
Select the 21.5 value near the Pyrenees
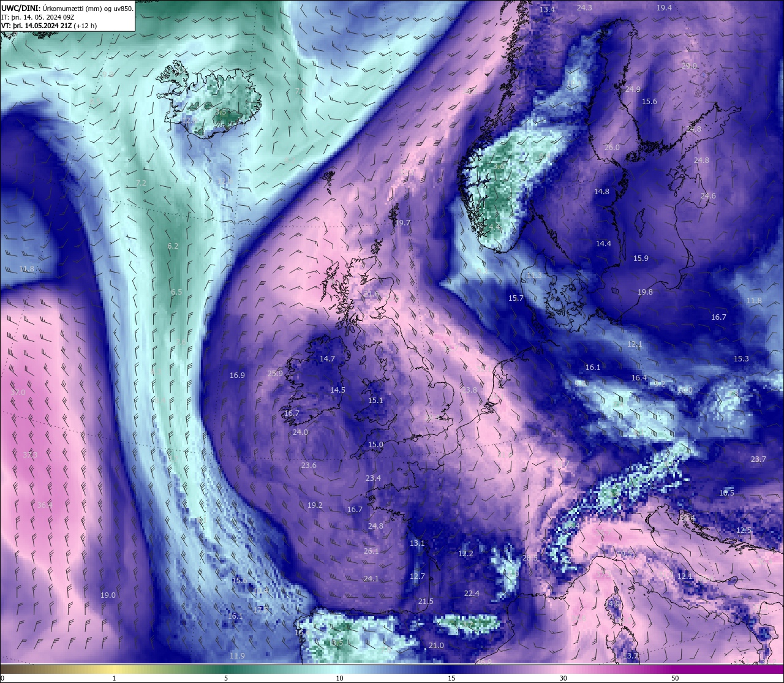pos(426,601)
